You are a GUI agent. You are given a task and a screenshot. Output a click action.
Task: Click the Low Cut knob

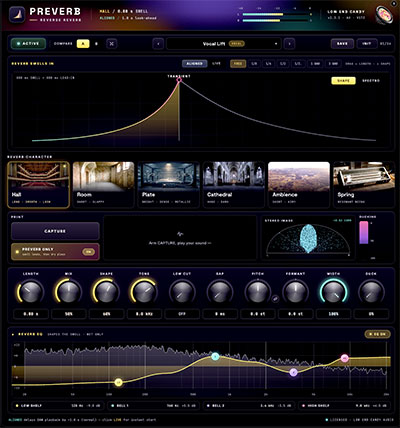tap(182, 292)
